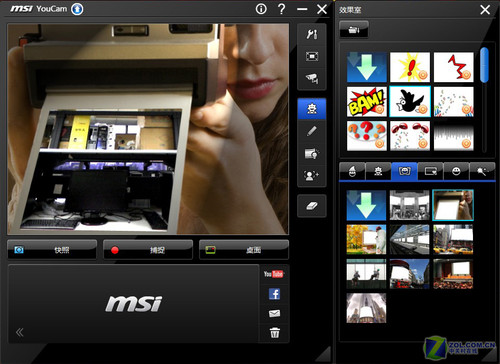
Task: Close the 效果室 effects panel
Action: tap(485, 10)
